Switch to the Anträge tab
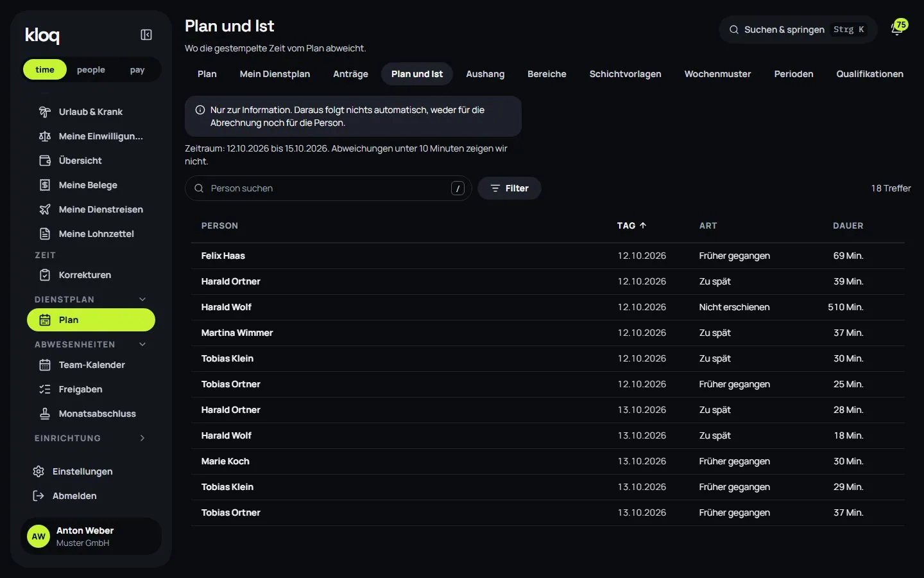This screenshot has height=578, width=924. click(350, 74)
